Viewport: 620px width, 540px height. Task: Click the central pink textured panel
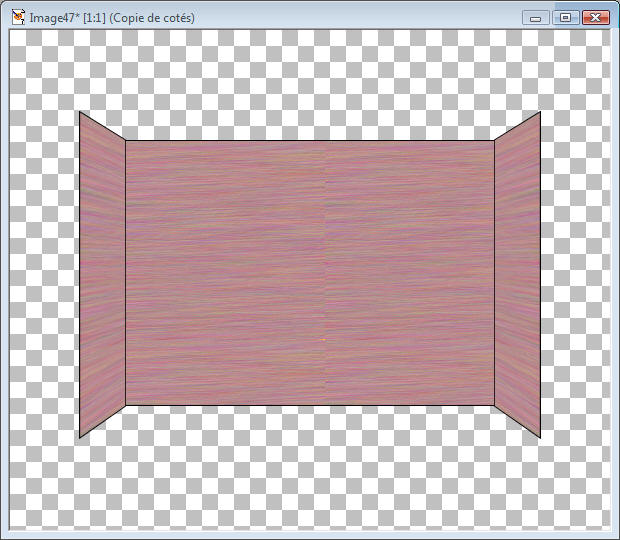310,273
